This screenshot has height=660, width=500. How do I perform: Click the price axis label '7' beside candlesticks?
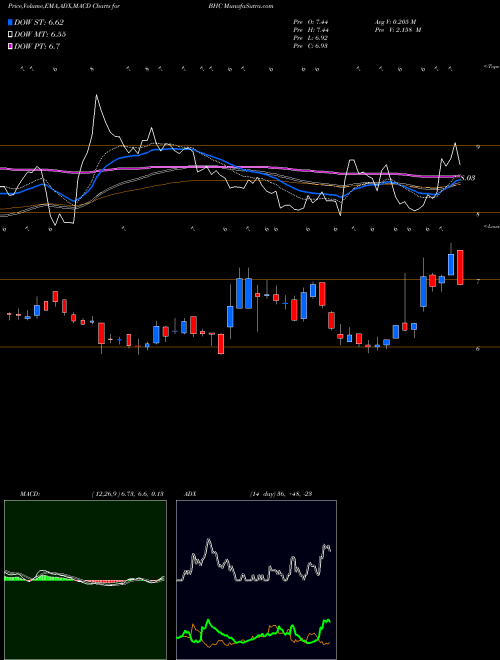[478, 282]
